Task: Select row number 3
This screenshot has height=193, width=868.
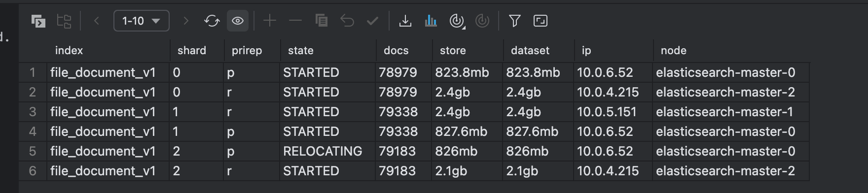Action: 33,112
